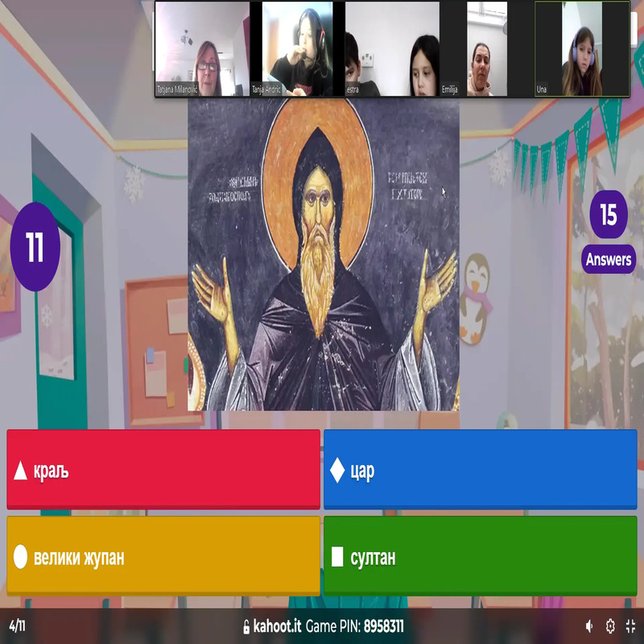Select the red answer краљ
This screenshot has height=644, width=644.
pos(163,469)
